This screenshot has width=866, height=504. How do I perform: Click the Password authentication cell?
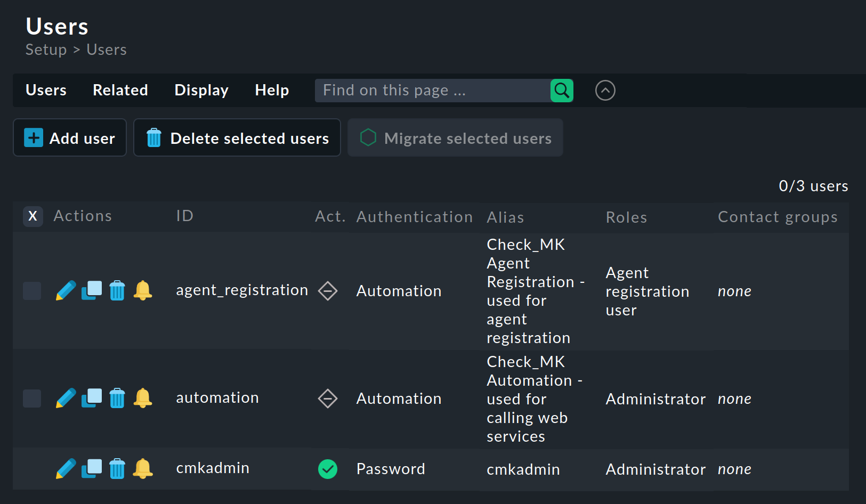coord(391,469)
